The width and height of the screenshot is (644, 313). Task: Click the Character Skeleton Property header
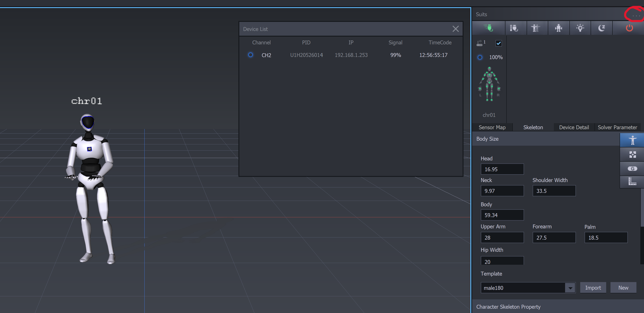point(558,307)
